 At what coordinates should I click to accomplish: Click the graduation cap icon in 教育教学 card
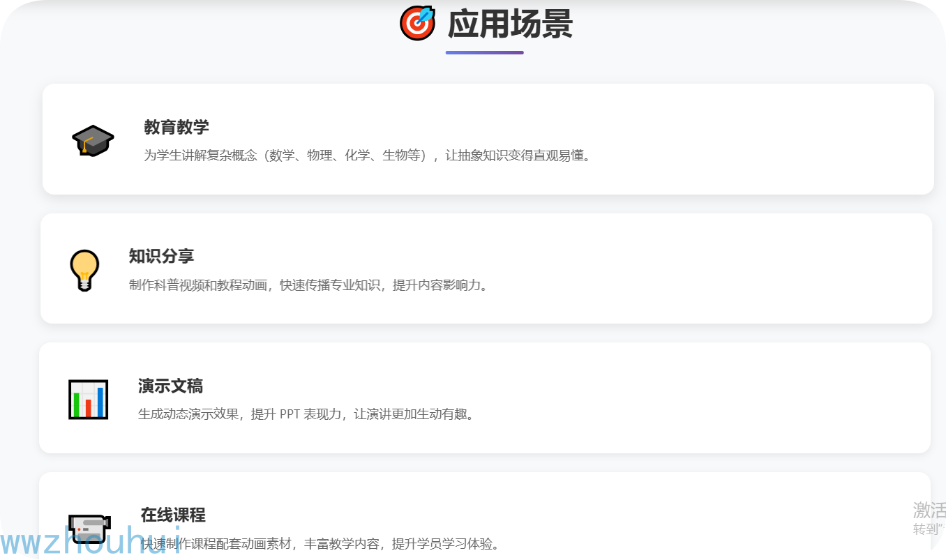[x=93, y=140]
